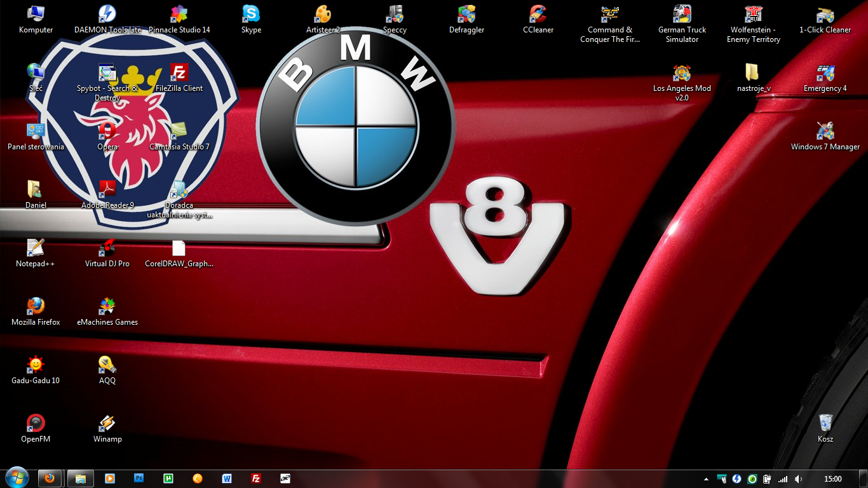Click the Kosz recycle bin icon
The image size is (868, 488).
pyautogui.click(x=825, y=424)
